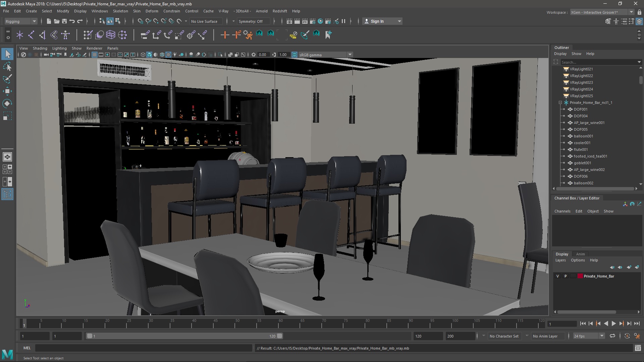Viewport: 644px width, 362px height.
Task: Toggle the Outliner sidebar button
Action: [7, 194]
